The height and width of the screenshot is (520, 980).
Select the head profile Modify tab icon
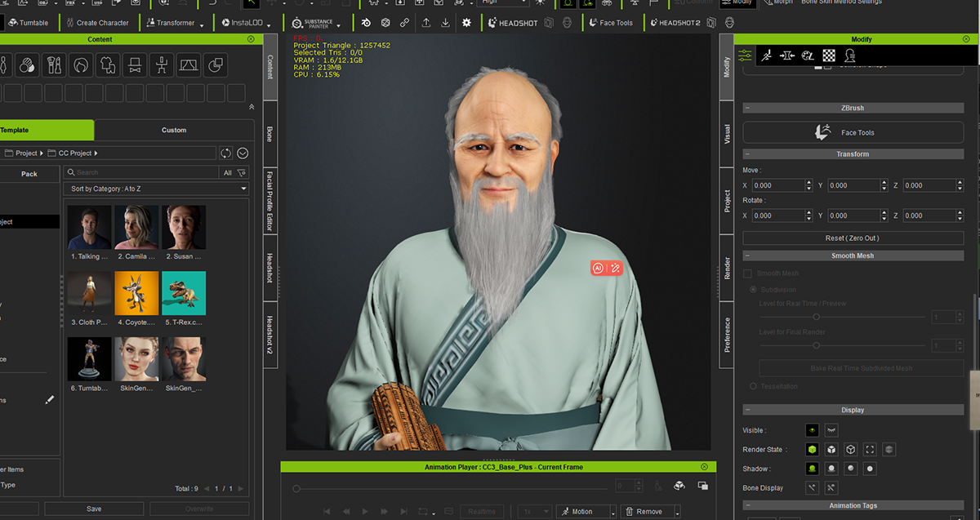click(x=850, y=56)
